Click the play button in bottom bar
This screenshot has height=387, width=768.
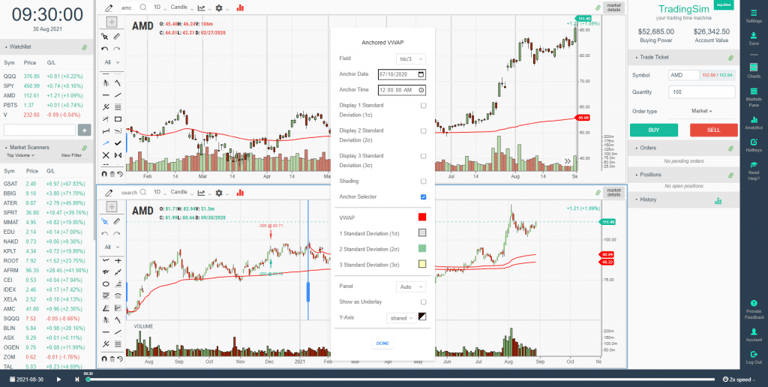tap(59, 379)
